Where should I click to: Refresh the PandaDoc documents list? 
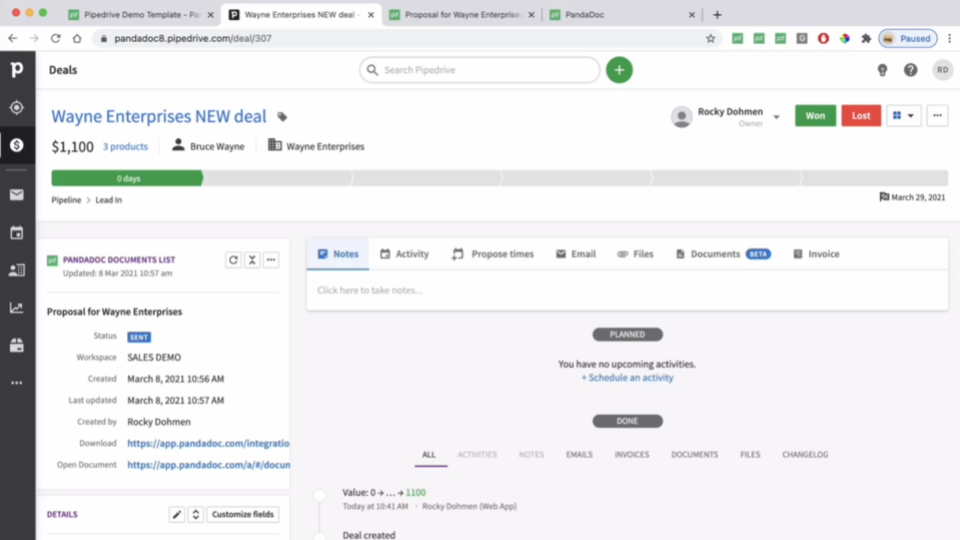[233, 260]
